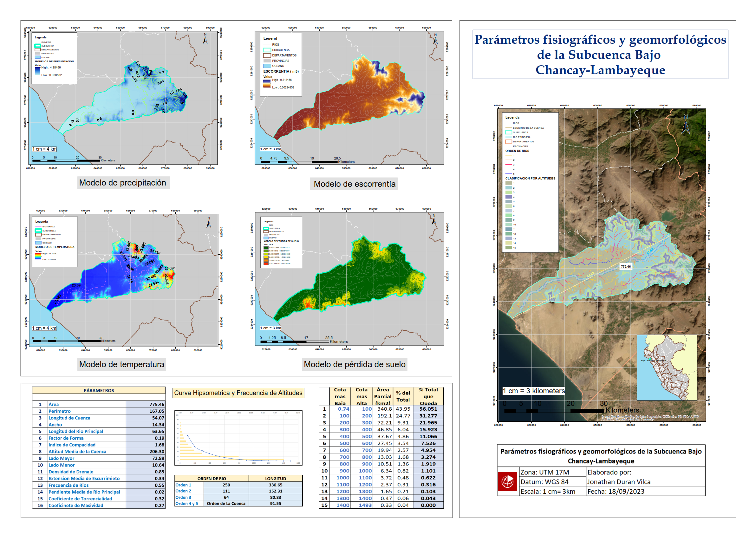Screen dimensions: 756x534
Task: Click 'Orden 1' cell in river order table
Action: 183,485
